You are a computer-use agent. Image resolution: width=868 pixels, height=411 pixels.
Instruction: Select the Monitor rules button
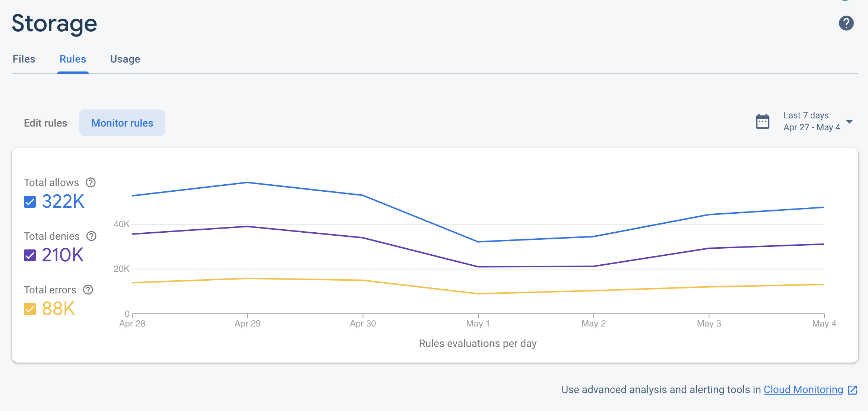pos(122,123)
